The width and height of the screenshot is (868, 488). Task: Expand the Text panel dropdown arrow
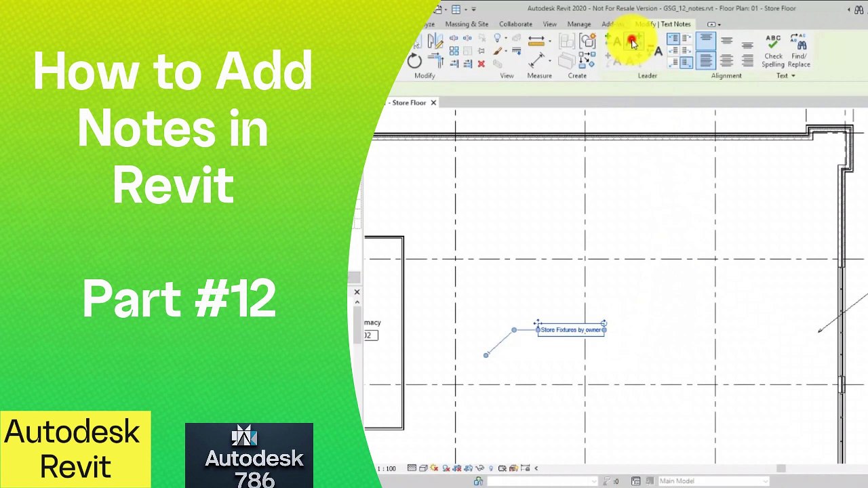(x=793, y=75)
